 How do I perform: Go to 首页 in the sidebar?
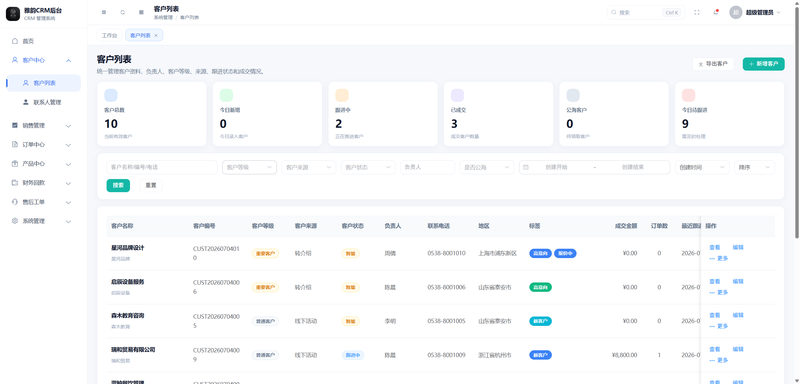coord(43,41)
